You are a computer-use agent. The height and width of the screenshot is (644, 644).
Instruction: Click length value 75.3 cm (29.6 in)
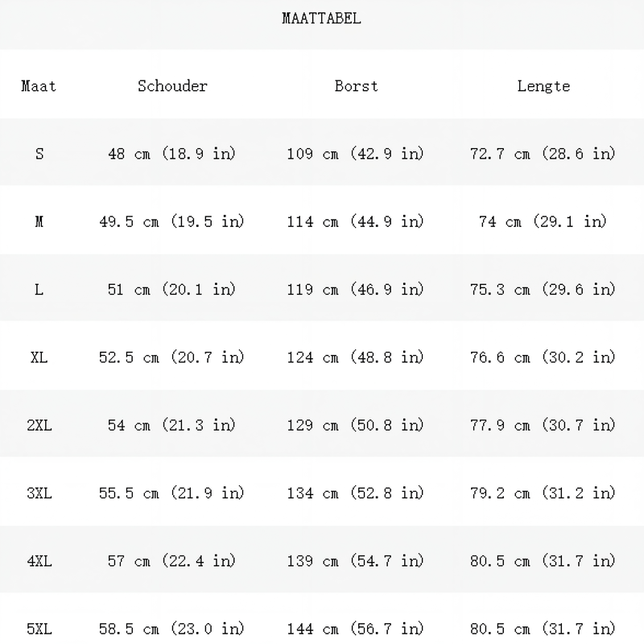tap(543, 290)
